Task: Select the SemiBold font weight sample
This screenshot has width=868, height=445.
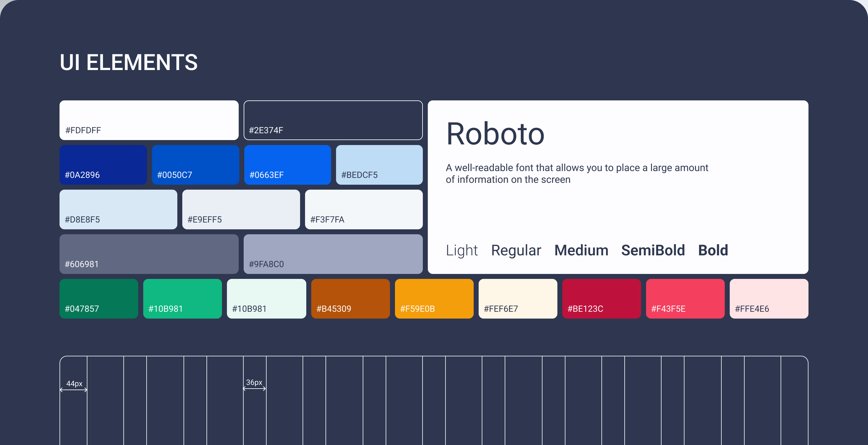Action: [x=653, y=250]
